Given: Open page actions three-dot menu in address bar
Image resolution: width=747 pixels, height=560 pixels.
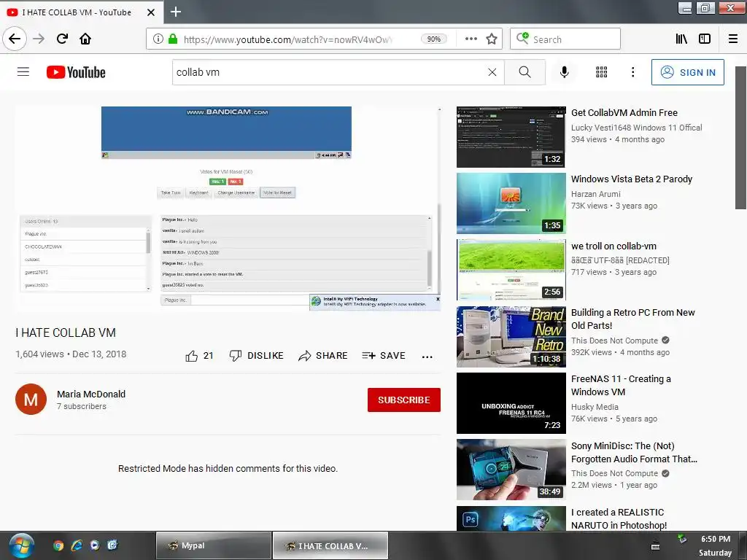Looking at the screenshot, I should [471, 39].
